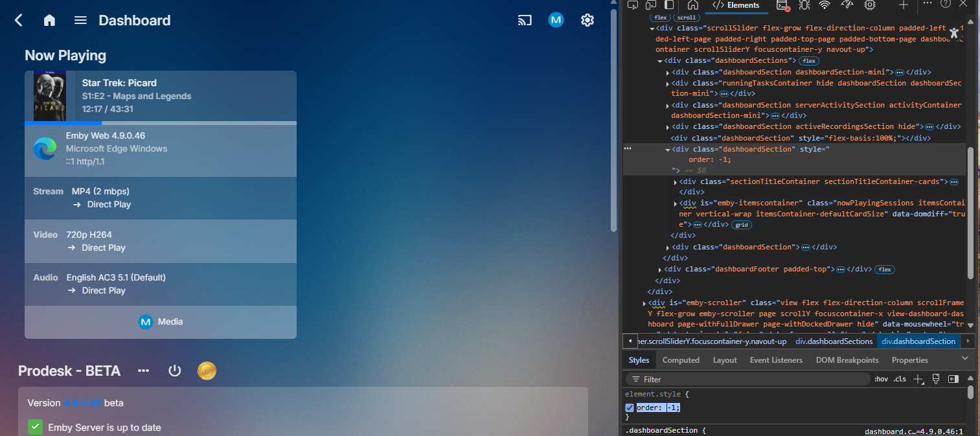Open the DevTools Console tool icon
Viewport: 980px width, 436px height.
pyautogui.click(x=783, y=5)
